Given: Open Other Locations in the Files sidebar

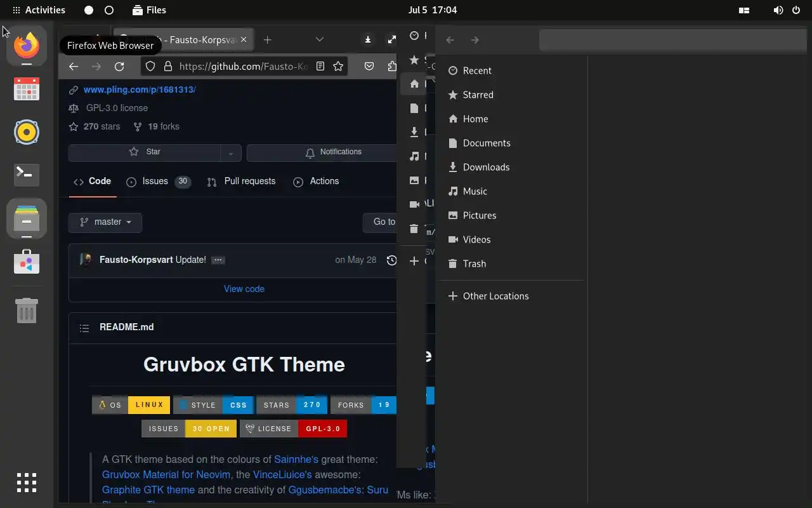Looking at the screenshot, I should pyautogui.click(x=511, y=296).
